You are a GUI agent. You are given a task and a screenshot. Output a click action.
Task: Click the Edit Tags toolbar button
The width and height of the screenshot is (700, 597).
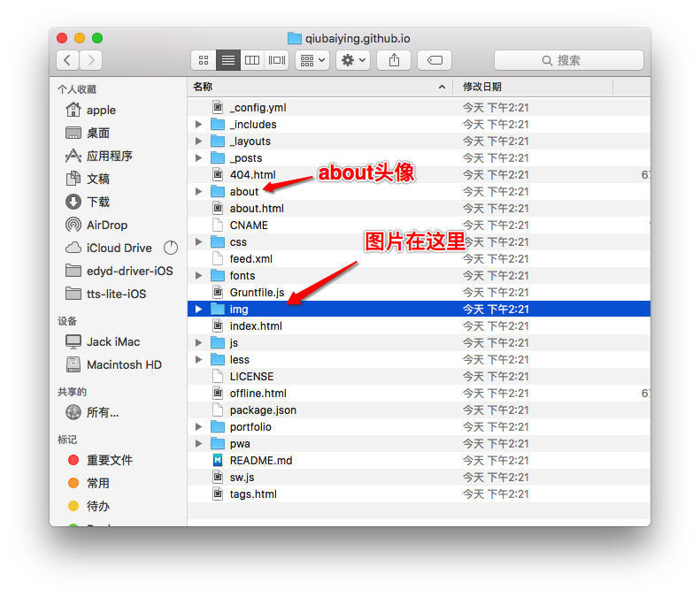[x=434, y=60]
